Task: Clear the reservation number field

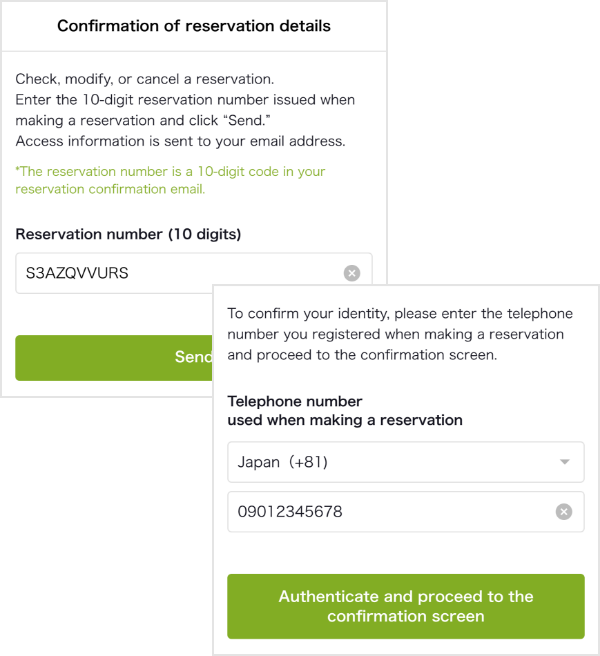Action: coord(352,273)
